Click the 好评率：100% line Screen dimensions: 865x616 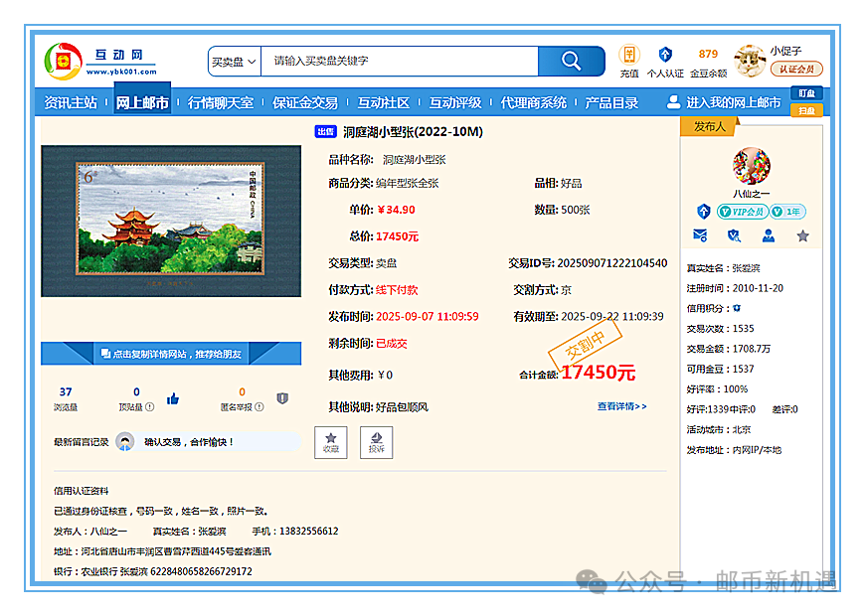(717, 389)
